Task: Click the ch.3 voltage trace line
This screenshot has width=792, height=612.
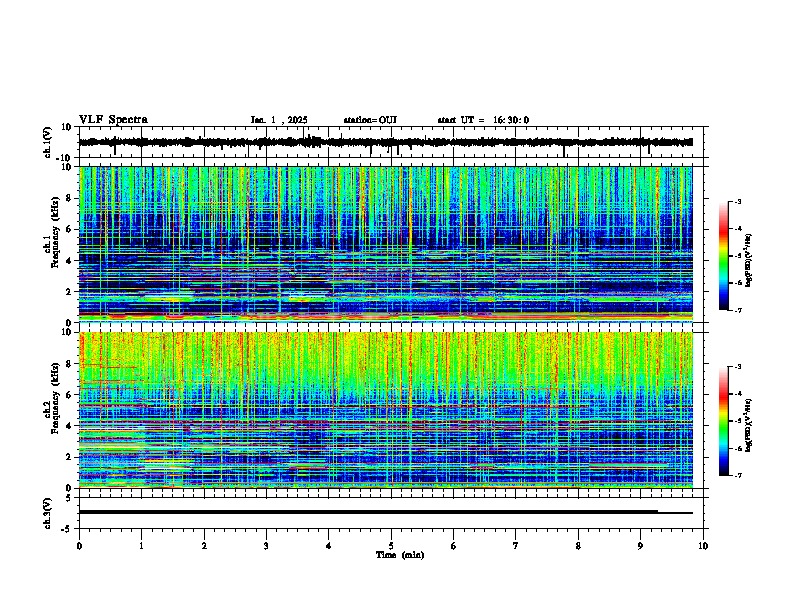Action: pos(386,512)
